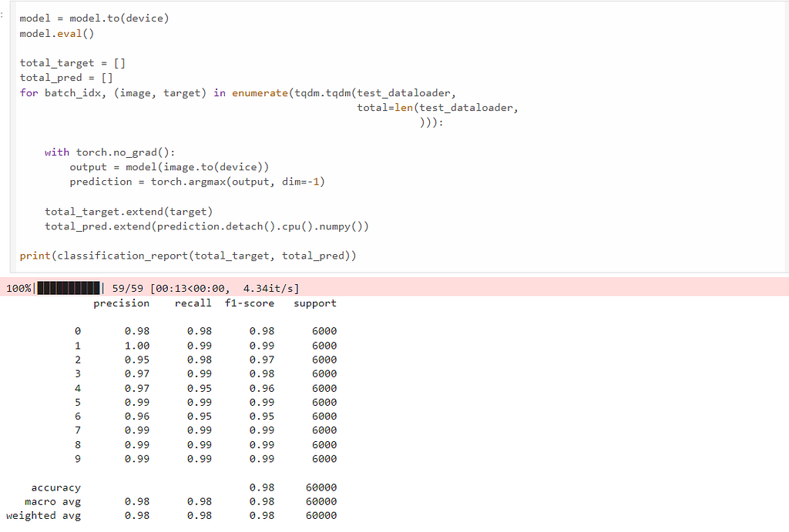Click the 'total_pred = []' line
The height and width of the screenshot is (532, 789).
click(x=66, y=78)
